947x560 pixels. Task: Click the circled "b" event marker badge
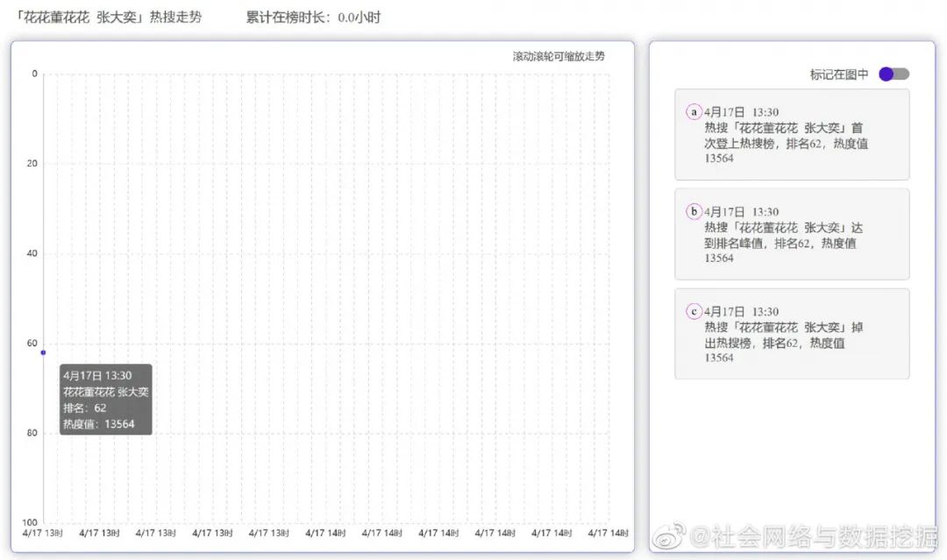click(x=694, y=211)
